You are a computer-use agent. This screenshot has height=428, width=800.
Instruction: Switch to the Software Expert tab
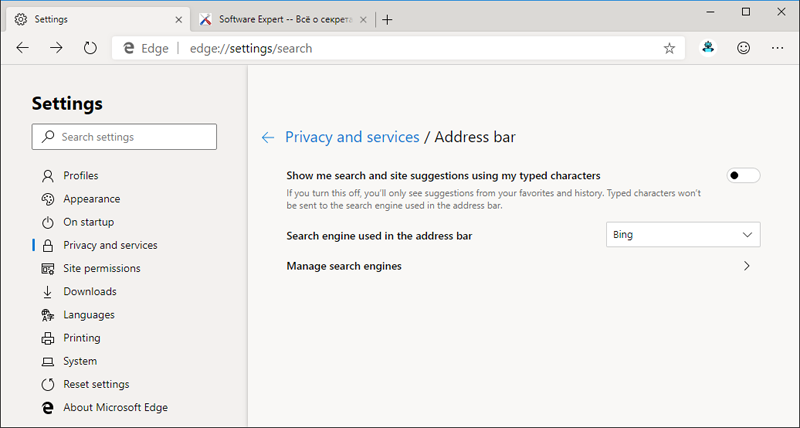pos(283,19)
